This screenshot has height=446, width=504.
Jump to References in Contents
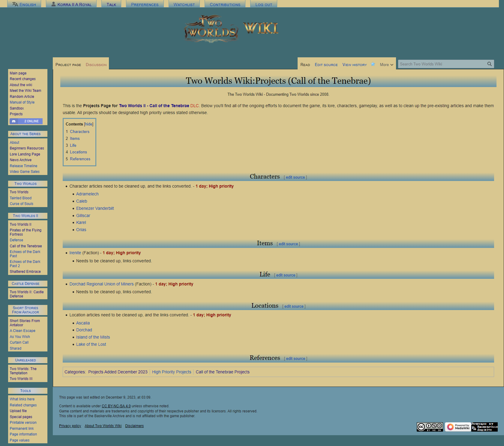[80, 159]
